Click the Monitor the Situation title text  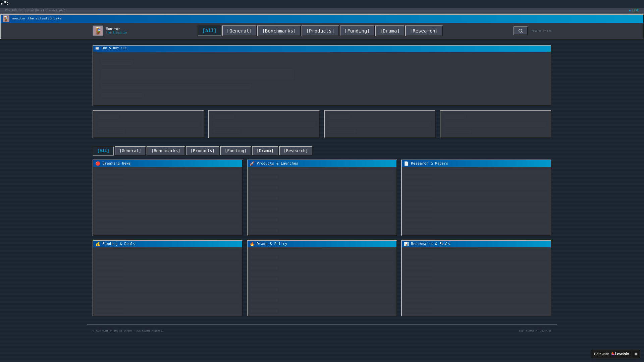pos(116,31)
